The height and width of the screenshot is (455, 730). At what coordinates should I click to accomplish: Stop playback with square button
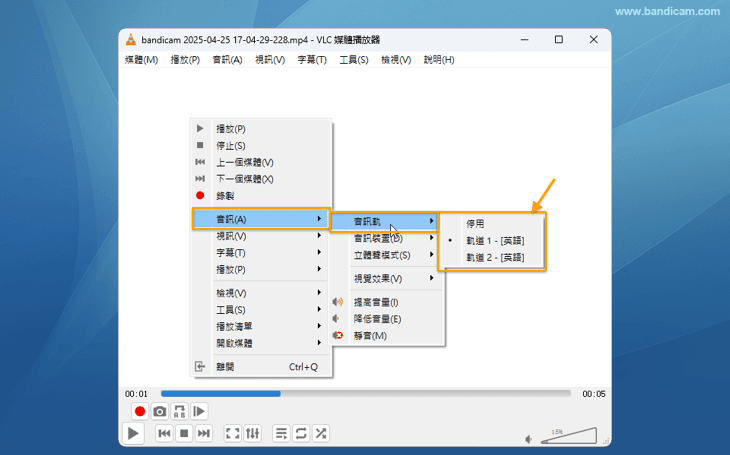coord(184,434)
